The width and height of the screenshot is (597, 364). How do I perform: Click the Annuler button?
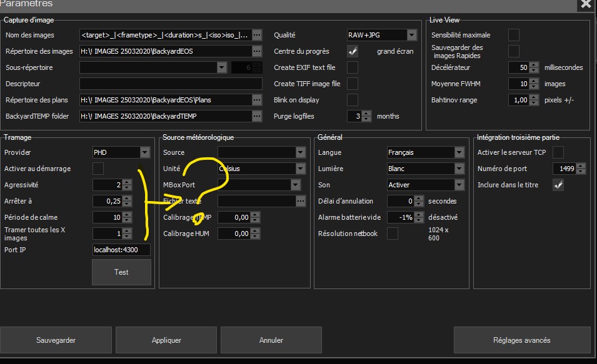(271, 340)
